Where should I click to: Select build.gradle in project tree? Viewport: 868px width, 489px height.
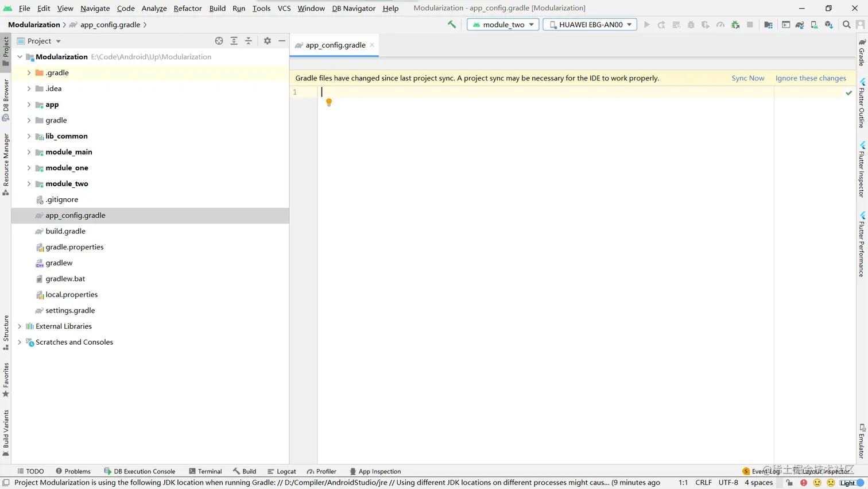tap(65, 231)
